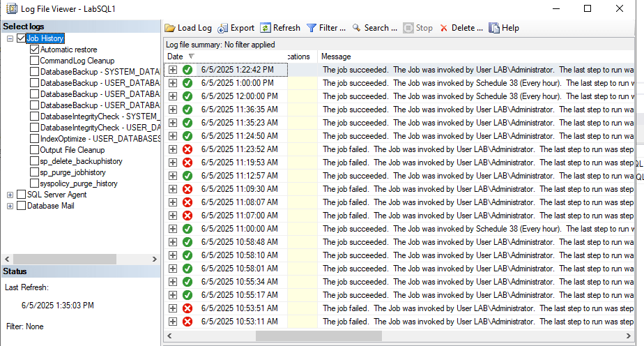The height and width of the screenshot is (346, 644).
Task: Sort by the Date column header
Action: tap(176, 57)
